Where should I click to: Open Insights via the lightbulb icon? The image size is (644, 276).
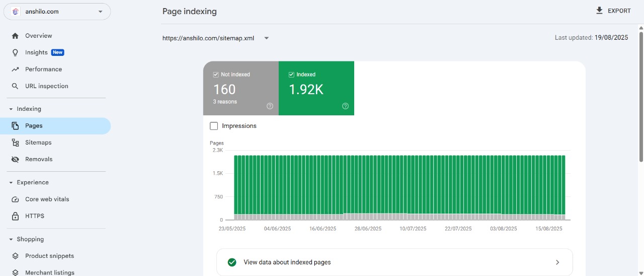[x=15, y=52]
